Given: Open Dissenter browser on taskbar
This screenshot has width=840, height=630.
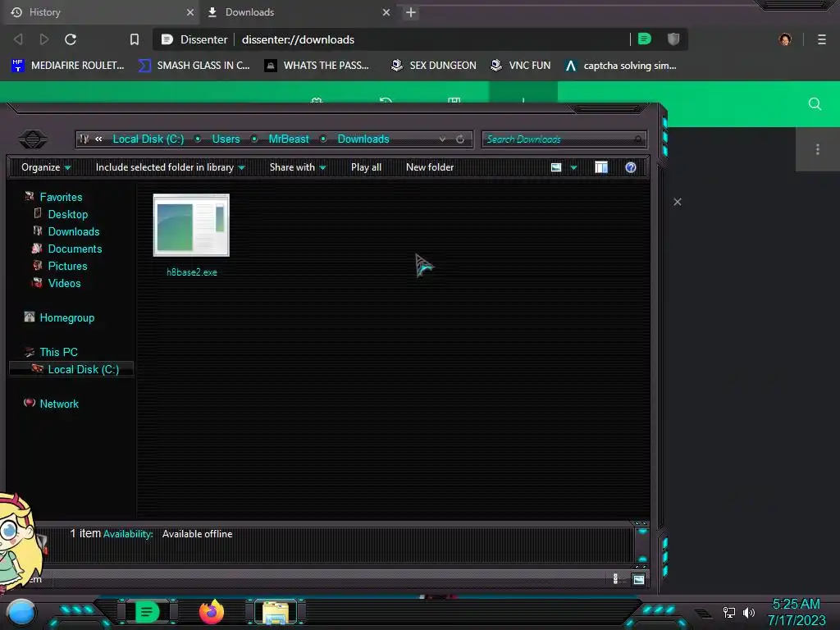Looking at the screenshot, I should coord(147,612).
